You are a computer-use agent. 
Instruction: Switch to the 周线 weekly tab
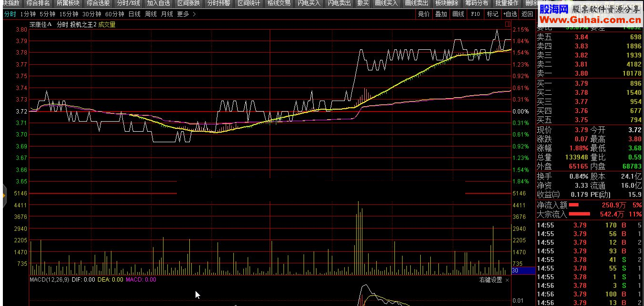click(151, 14)
